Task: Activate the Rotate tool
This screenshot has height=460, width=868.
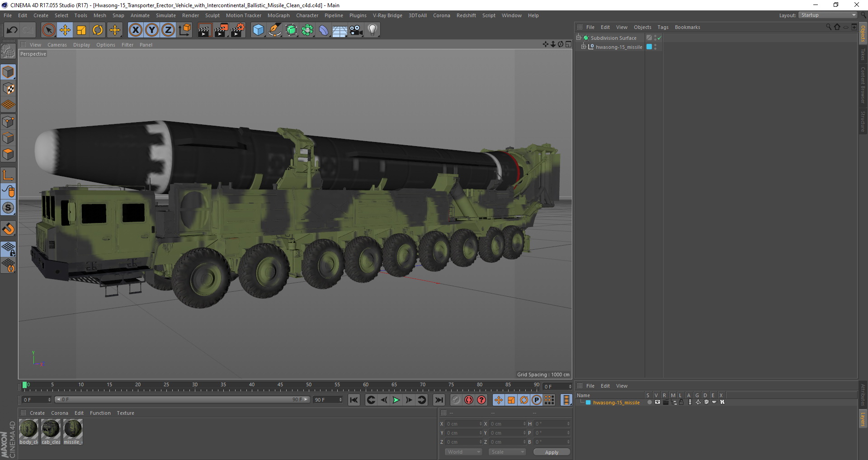Action: point(98,30)
